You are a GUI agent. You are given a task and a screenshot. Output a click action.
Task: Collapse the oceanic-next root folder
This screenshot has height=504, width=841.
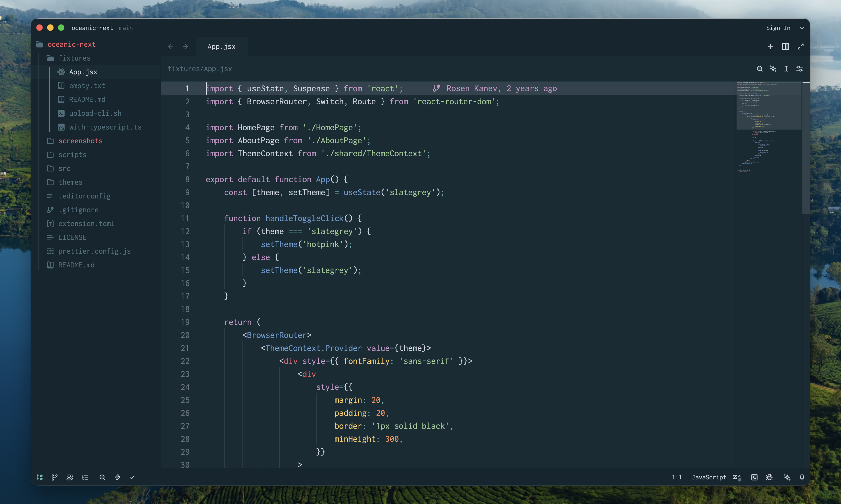point(96,44)
